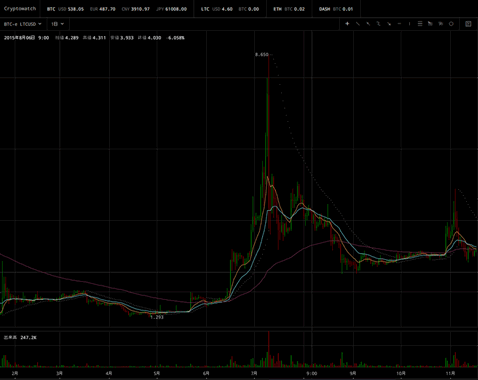478x380 pixels.
Task: Select the vertical line drawing tool
Action: [410, 24]
